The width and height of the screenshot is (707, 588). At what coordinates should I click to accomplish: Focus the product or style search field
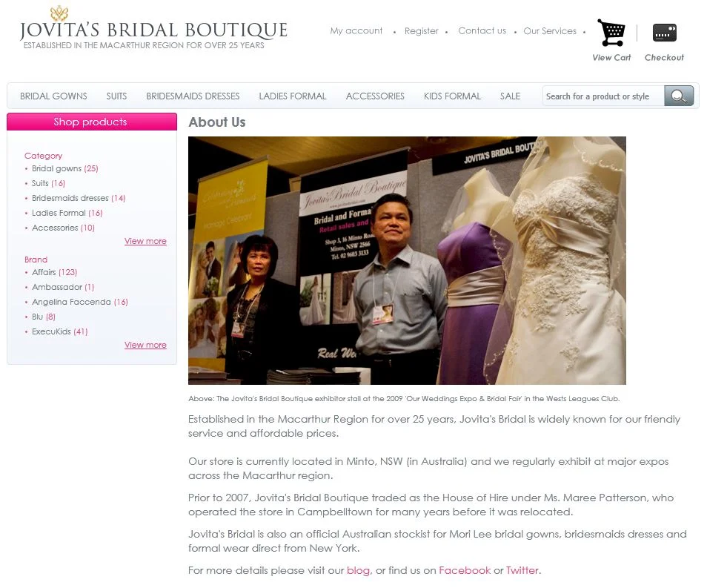(x=603, y=96)
